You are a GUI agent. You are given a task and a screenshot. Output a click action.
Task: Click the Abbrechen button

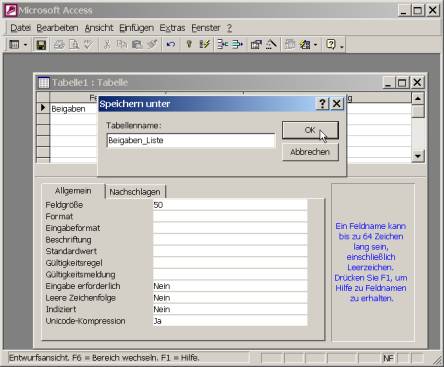[310, 152]
